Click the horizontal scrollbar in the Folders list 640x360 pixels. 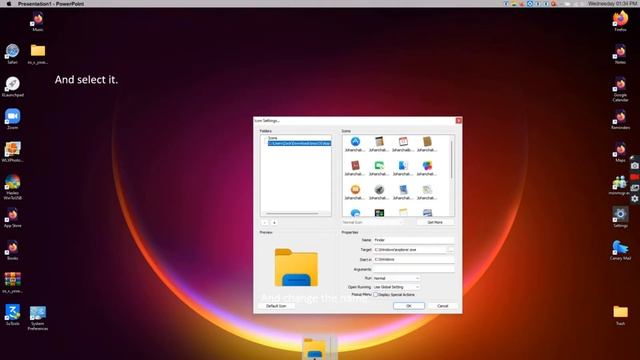point(292,213)
